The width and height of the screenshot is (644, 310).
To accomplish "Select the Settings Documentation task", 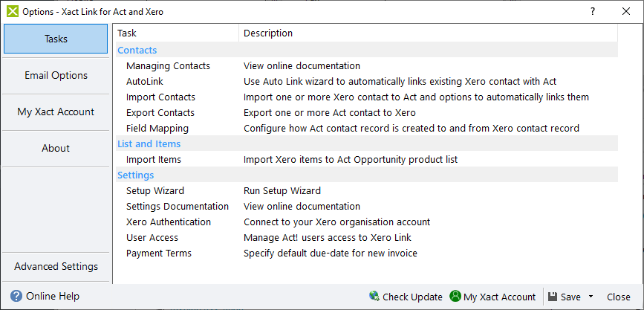I will [x=178, y=207].
